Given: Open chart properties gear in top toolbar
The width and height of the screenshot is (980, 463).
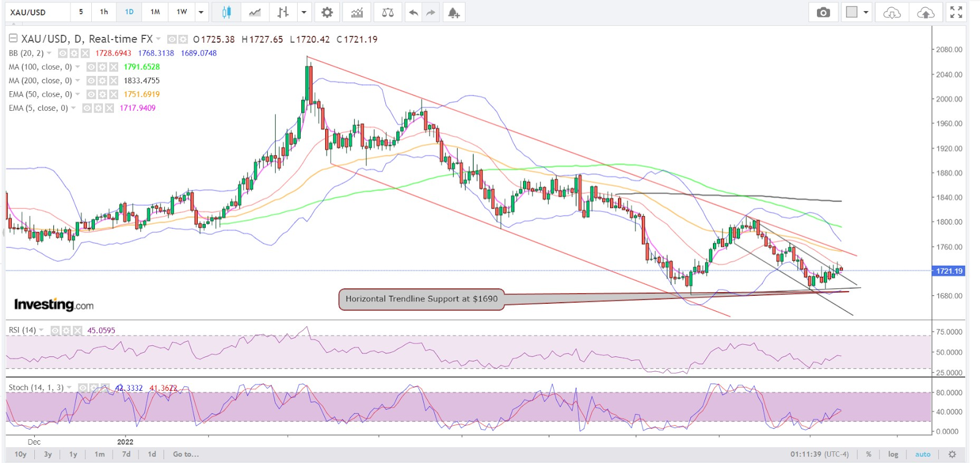Looking at the screenshot, I should (x=328, y=12).
